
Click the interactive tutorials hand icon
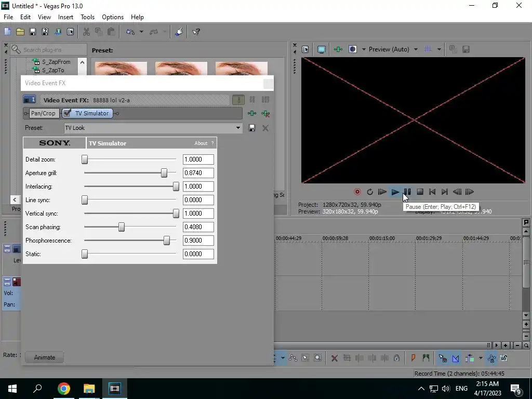(x=179, y=32)
